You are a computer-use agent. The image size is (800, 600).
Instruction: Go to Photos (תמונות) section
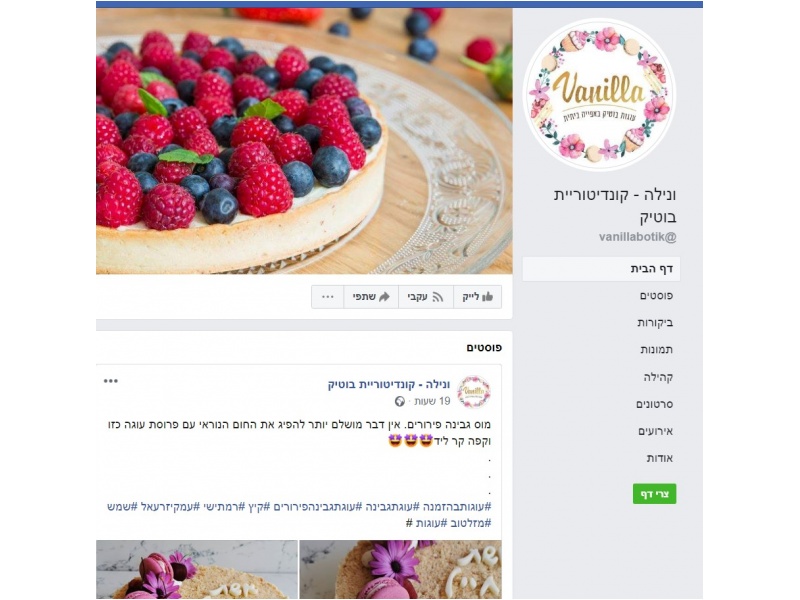[657, 350]
